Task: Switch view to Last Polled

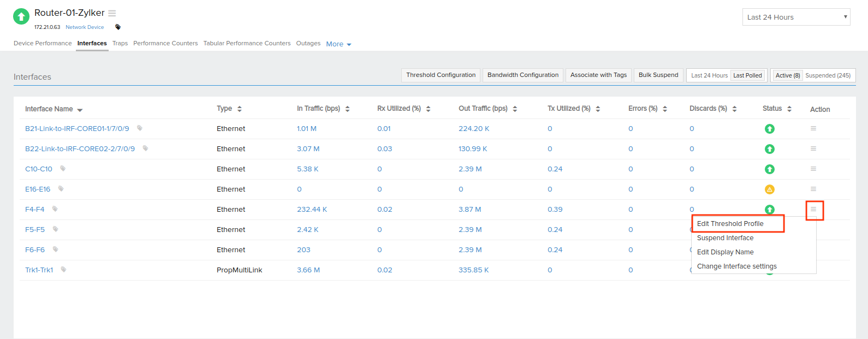Action: [x=747, y=75]
